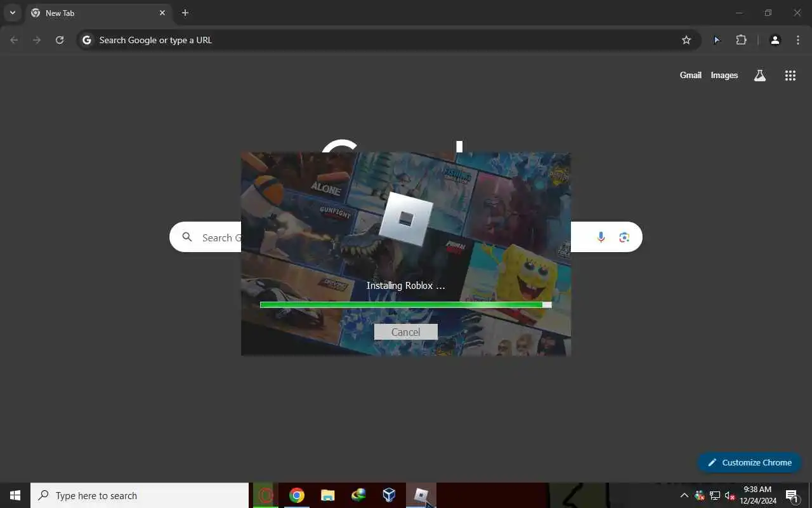Reload the current page
812x508 pixels.
tap(60, 40)
